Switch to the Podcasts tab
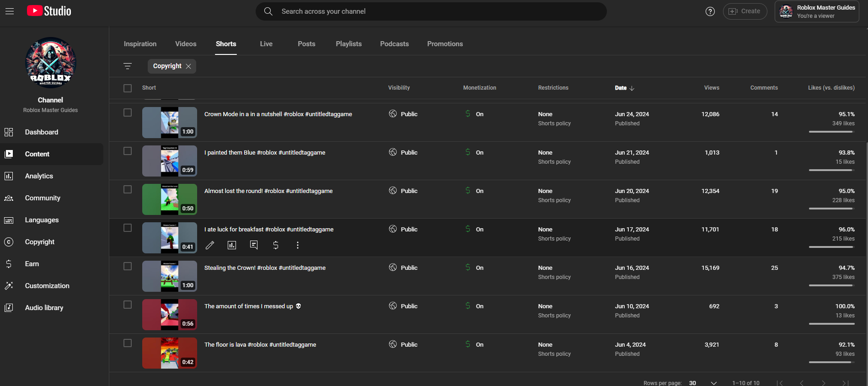 (x=394, y=44)
